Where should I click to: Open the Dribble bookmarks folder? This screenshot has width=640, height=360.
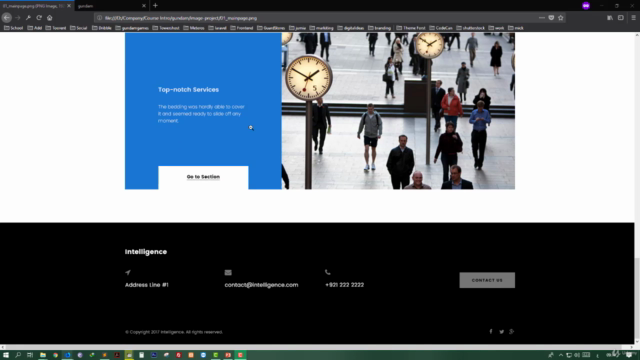coord(102,28)
